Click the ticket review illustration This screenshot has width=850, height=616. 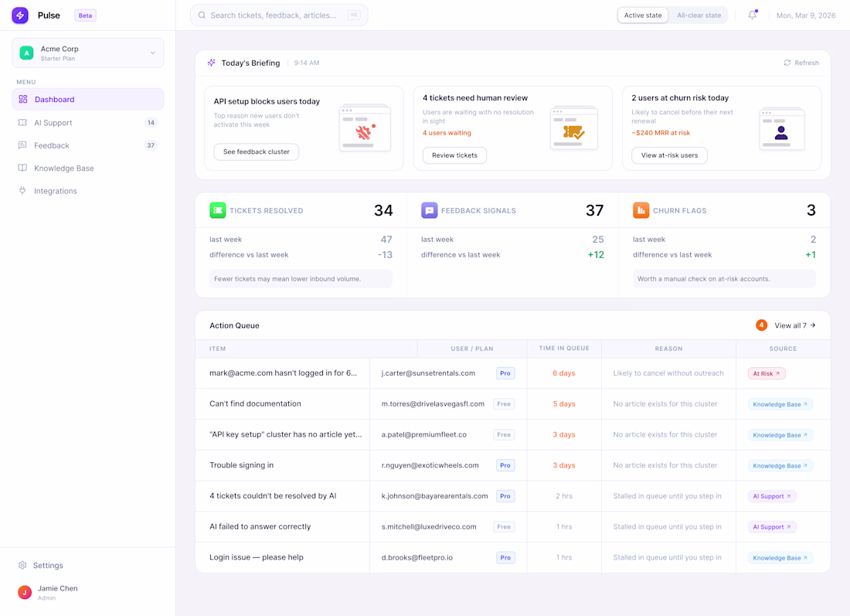574,128
